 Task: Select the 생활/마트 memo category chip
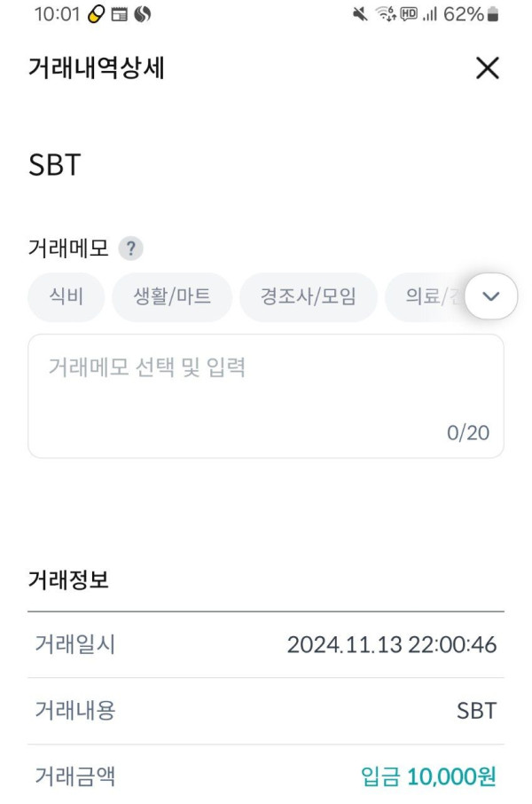pyautogui.click(x=172, y=296)
